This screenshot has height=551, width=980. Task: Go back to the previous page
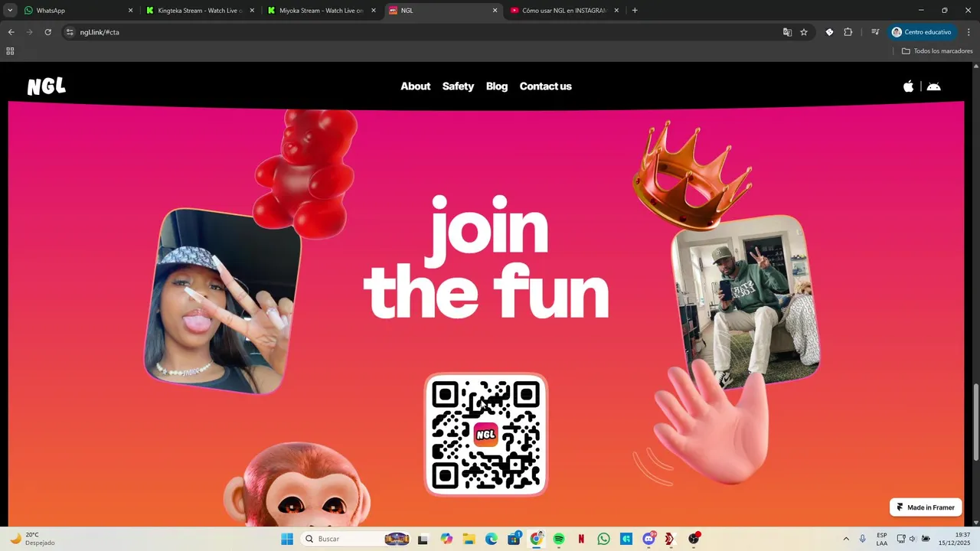(x=11, y=32)
